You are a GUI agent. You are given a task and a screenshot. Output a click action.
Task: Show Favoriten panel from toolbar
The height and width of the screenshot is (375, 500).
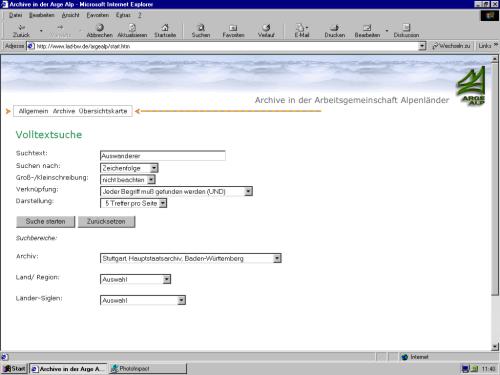pos(233,31)
